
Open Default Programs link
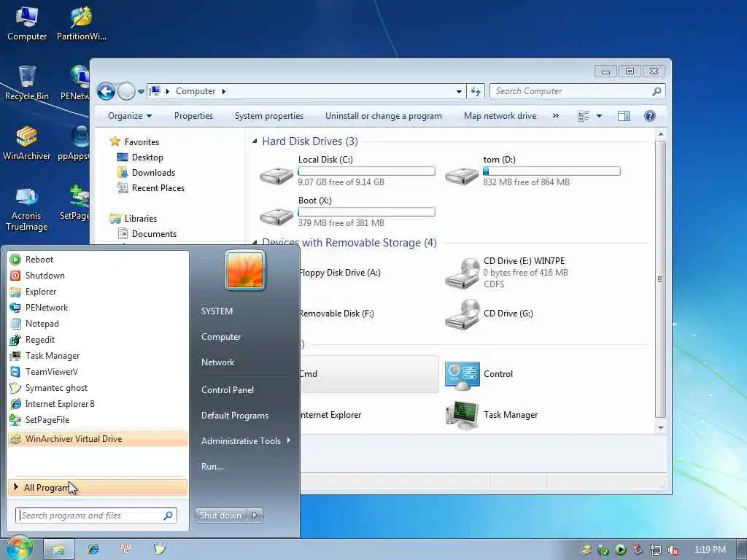(234, 416)
